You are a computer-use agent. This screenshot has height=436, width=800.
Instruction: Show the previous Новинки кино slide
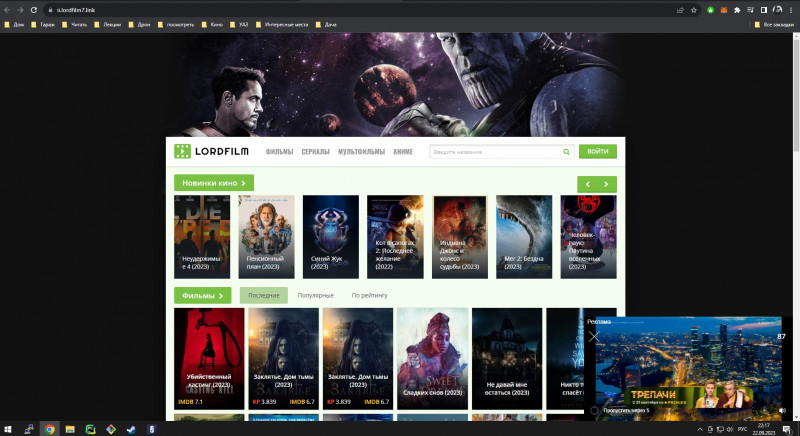coord(587,184)
